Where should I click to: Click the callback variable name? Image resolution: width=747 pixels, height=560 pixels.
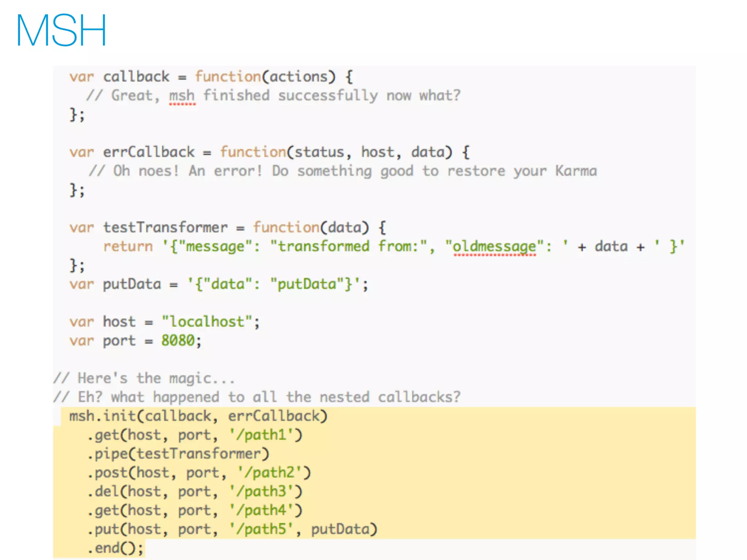136,77
